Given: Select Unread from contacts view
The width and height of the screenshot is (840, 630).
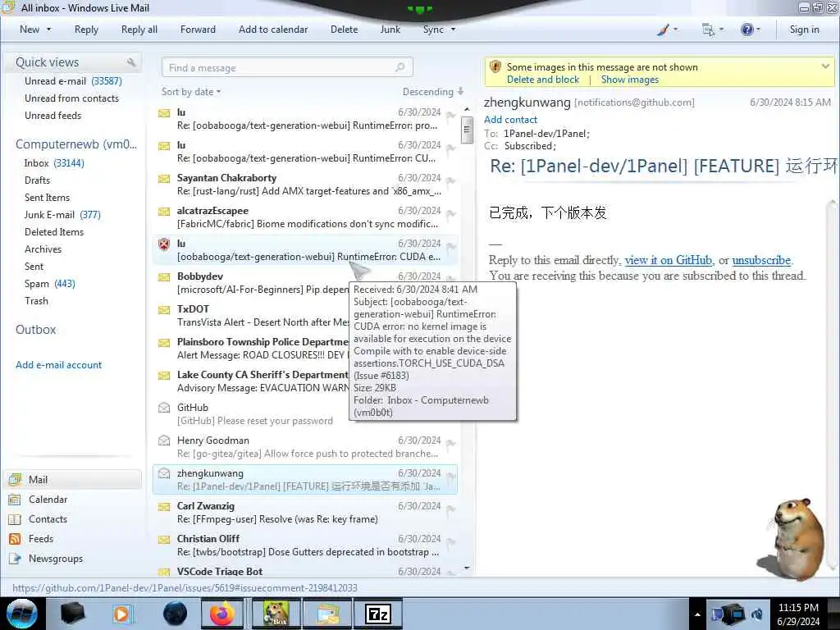Looking at the screenshot, I should 72,98.
